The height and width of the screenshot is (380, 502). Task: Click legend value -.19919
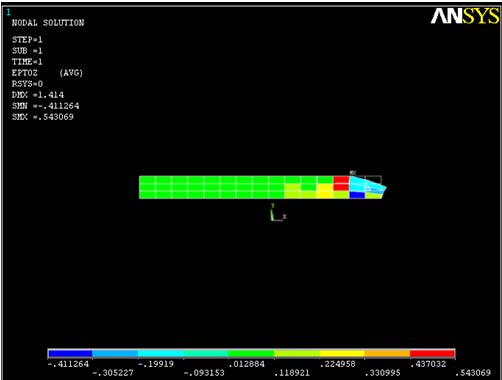(x=156, y=364)
